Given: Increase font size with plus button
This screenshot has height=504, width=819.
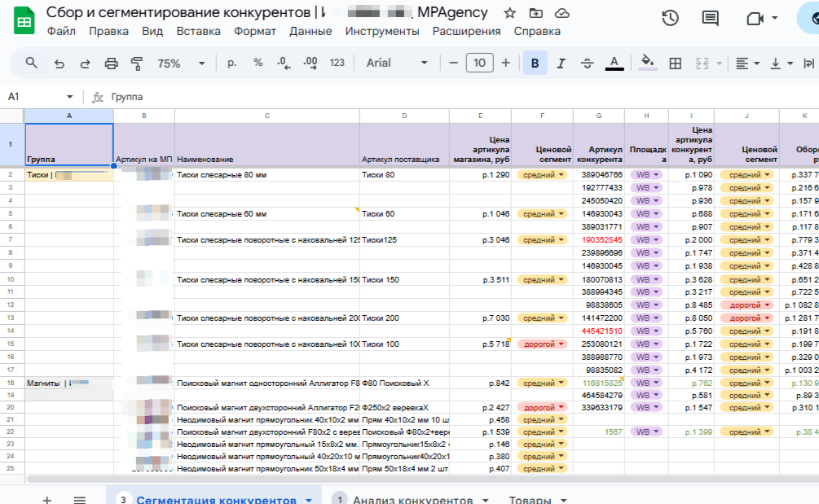Looking at the screenshot, I should click(x=505, y=64).
